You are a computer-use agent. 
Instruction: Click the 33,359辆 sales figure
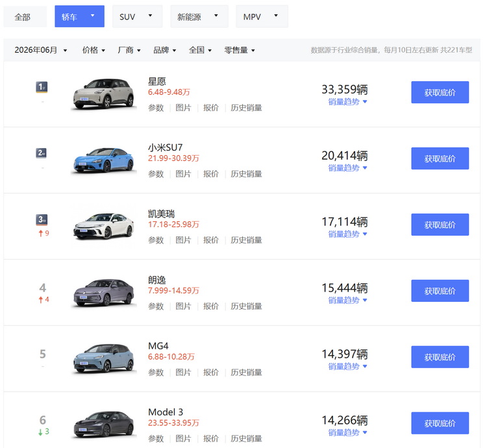point(345,90)
